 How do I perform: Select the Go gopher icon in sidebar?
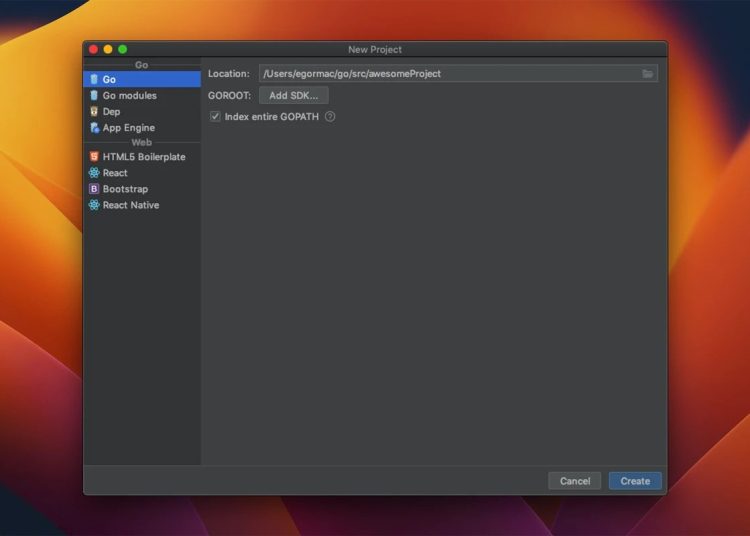pyautogui.click(x=94, y=79)
